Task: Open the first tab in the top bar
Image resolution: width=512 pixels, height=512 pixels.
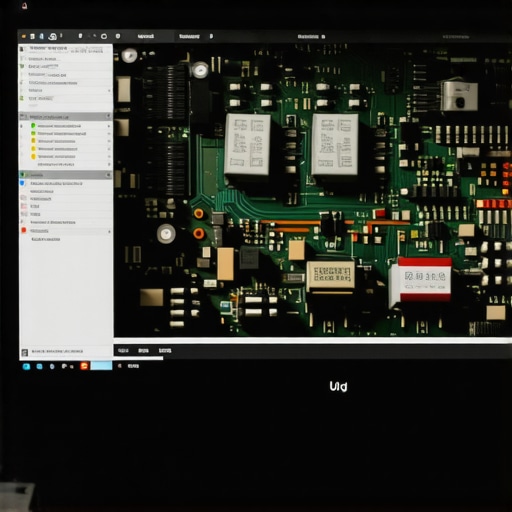Action: click(x=146, y=36)
